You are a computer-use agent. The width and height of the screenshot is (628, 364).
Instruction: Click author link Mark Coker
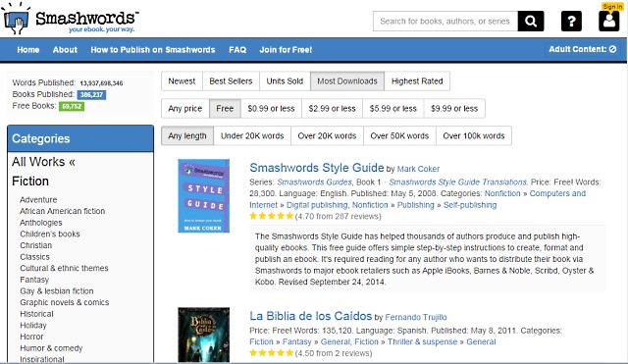pos(418,169)
